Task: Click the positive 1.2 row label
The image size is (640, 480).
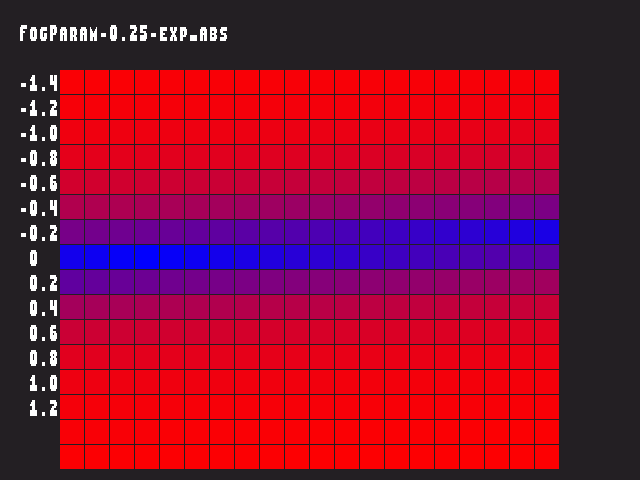Action: tap(44, 408)
